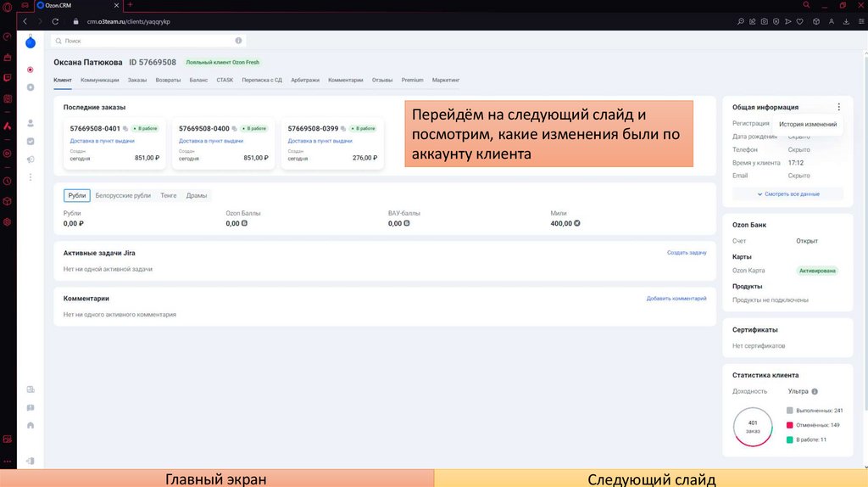This screenshot has width=868, height=487.
Task: Open the user profile sidebar icon
Action: 31,123
